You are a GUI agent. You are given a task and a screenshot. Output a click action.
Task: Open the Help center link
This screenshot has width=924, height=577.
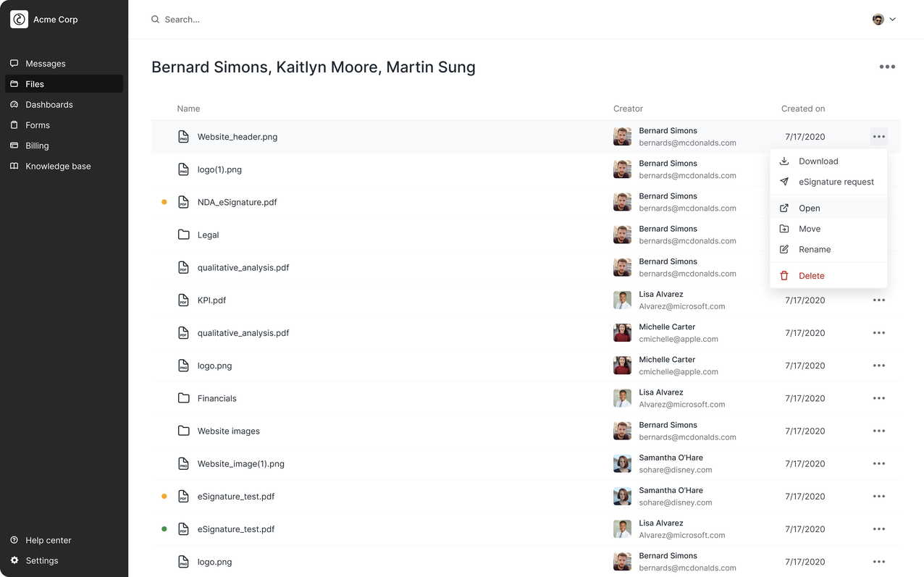pyautogui.click(x=48, y=540)
